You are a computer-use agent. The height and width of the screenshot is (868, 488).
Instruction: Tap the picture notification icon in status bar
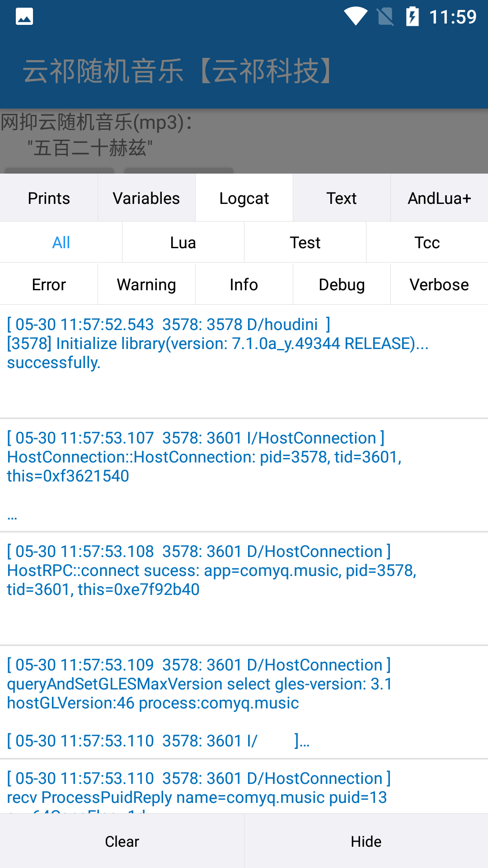click(x=24, y=17)
